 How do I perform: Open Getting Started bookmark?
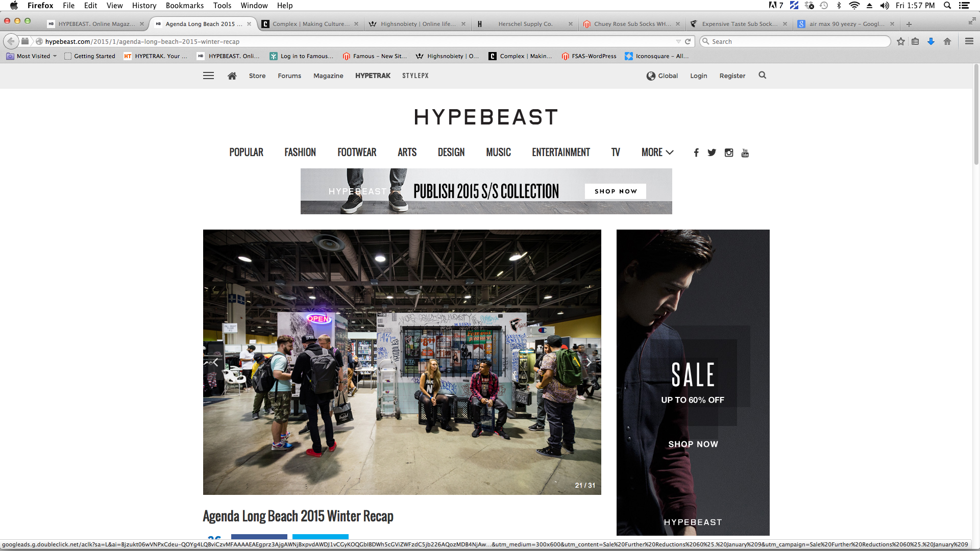90,56
